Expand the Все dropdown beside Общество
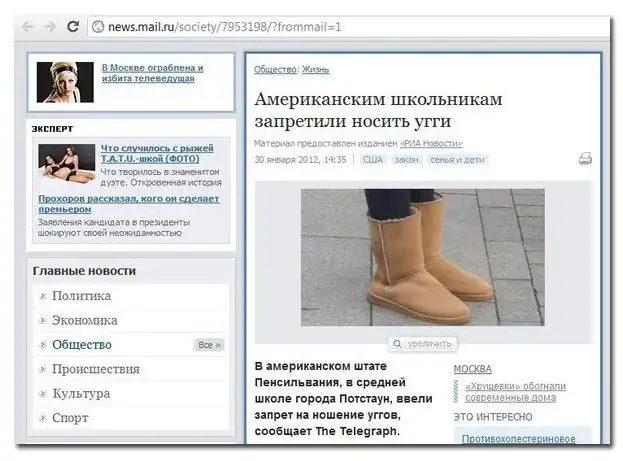 click(208, 345)
